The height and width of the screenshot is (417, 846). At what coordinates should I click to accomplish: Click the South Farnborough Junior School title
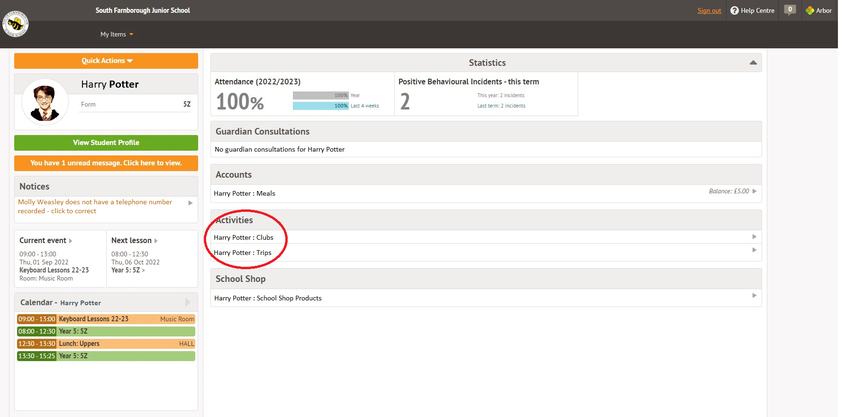pos(142,11)
